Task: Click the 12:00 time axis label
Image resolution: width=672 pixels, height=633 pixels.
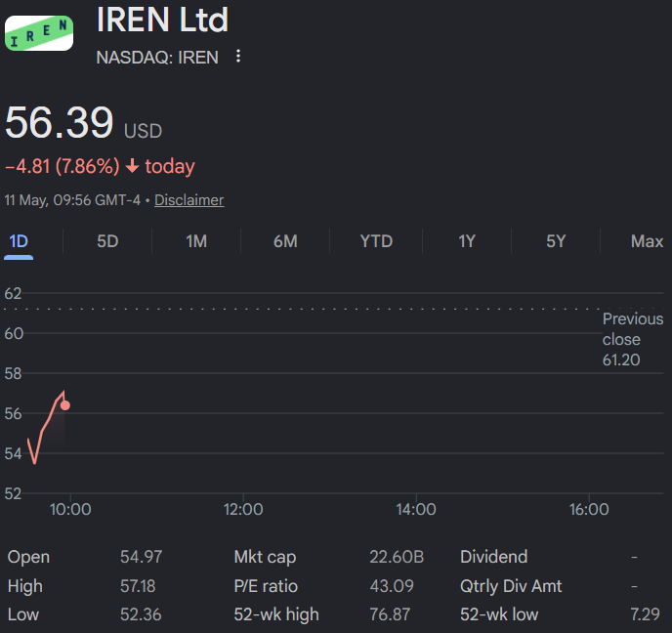Action: 243,510
